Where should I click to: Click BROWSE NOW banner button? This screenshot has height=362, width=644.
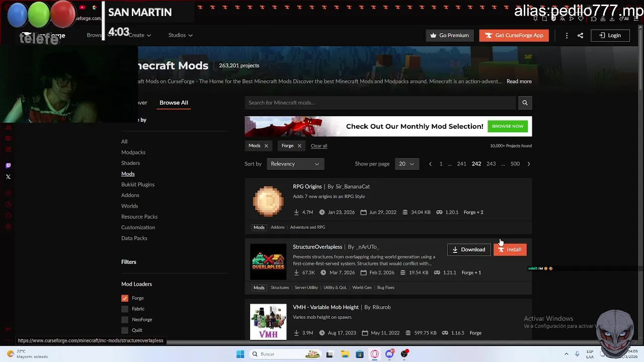point(508,126)
